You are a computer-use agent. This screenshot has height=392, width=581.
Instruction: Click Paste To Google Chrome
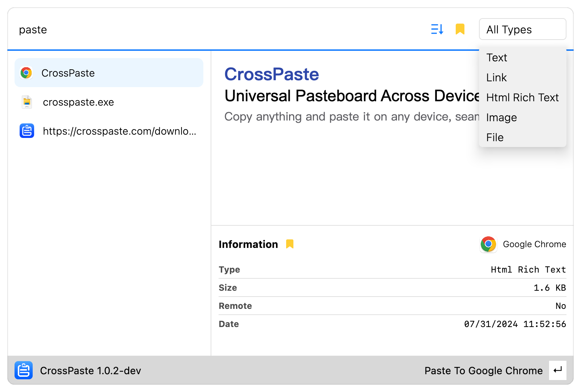click(x=483, y=371)
